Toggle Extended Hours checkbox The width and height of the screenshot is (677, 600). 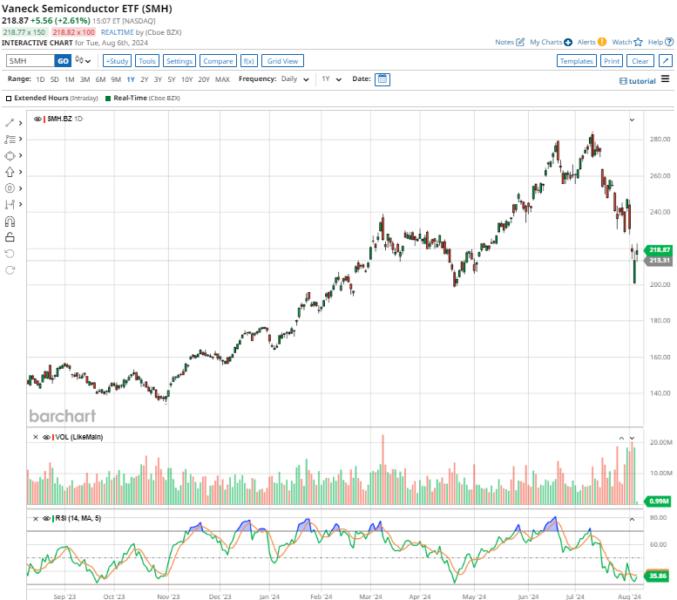pos(8,98)
